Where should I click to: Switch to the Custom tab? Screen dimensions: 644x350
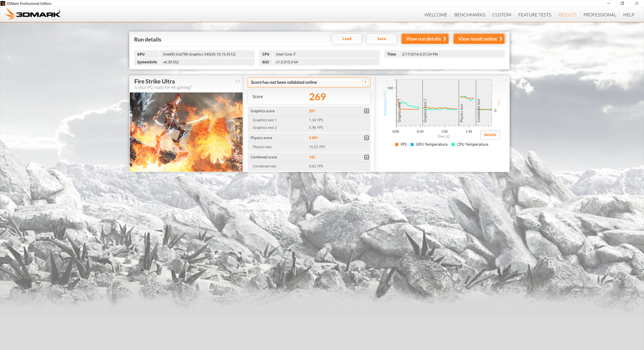click(501, 15)
